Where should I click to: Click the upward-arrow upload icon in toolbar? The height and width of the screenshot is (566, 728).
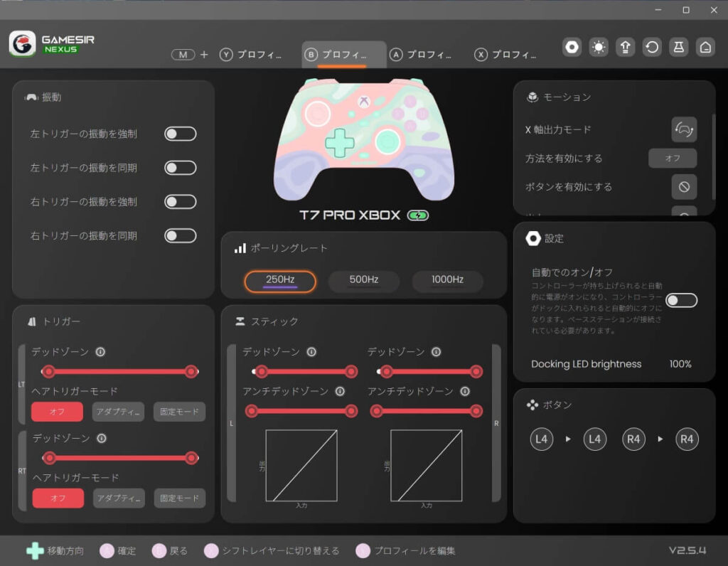coord(626,47)
